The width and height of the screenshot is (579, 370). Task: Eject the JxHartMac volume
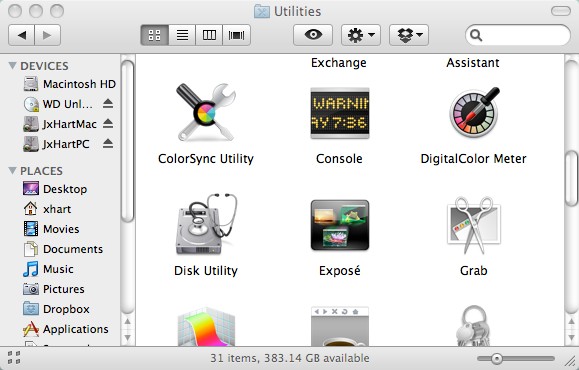[108, 124]
